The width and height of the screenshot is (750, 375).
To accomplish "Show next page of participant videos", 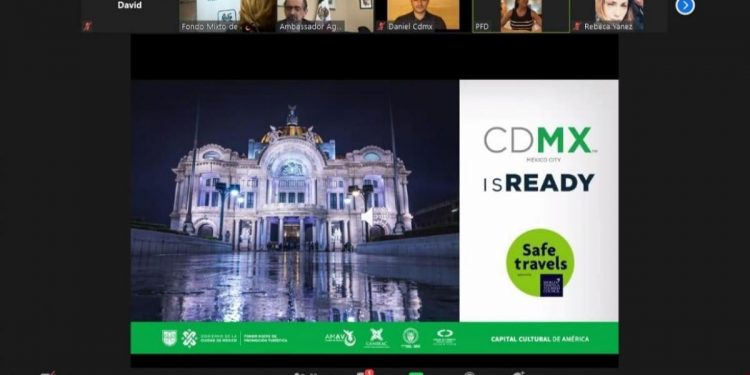I will [685, 6].
